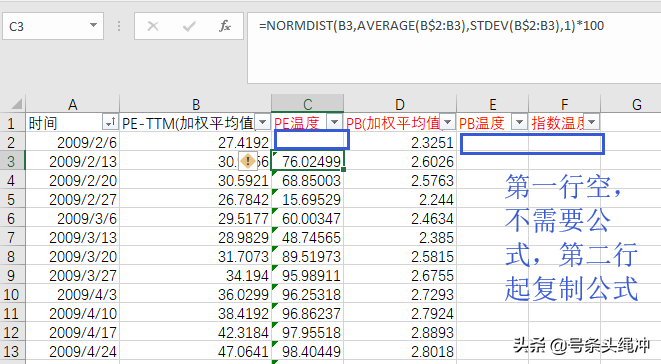Screen dimensions: 661x364
Task: Click cell value 30.5921
Action: pyautogui.click(x=196, y=180)
